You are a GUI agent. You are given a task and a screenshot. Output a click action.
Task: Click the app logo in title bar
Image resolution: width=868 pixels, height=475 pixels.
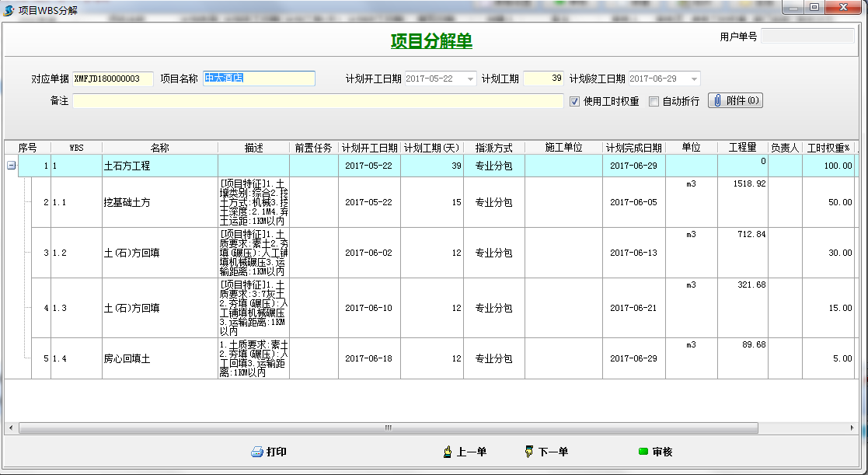(9, 8)
